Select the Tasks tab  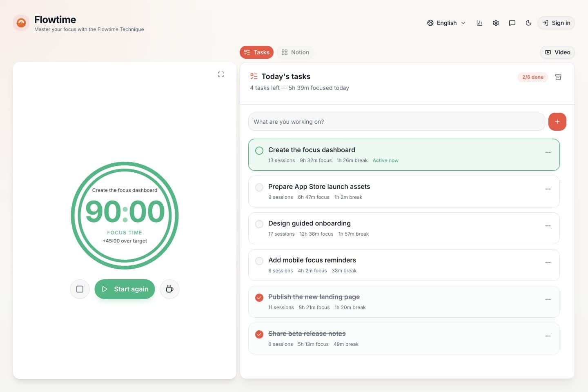(x=256, y=52)
